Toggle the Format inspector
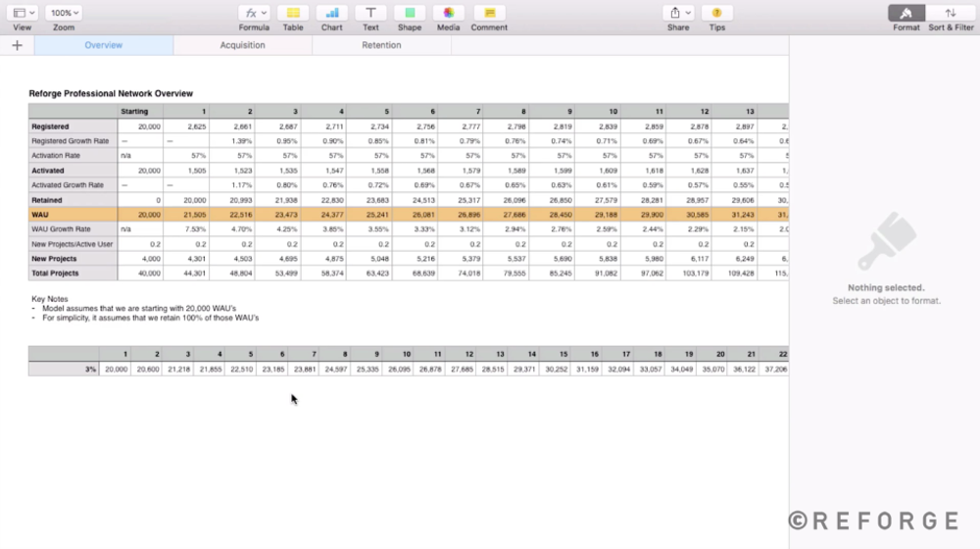This screenshot has width=980, height=549. tap(906, 13)
